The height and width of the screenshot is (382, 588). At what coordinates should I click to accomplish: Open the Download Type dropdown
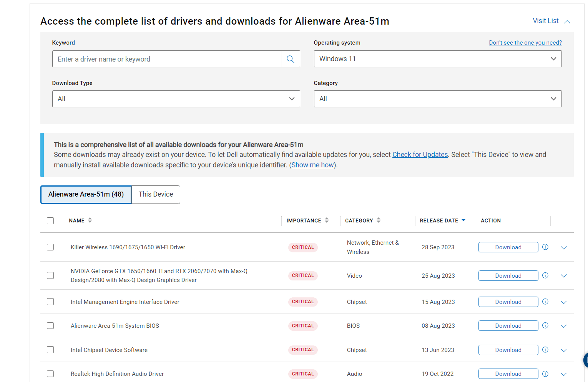coord(176,99)
